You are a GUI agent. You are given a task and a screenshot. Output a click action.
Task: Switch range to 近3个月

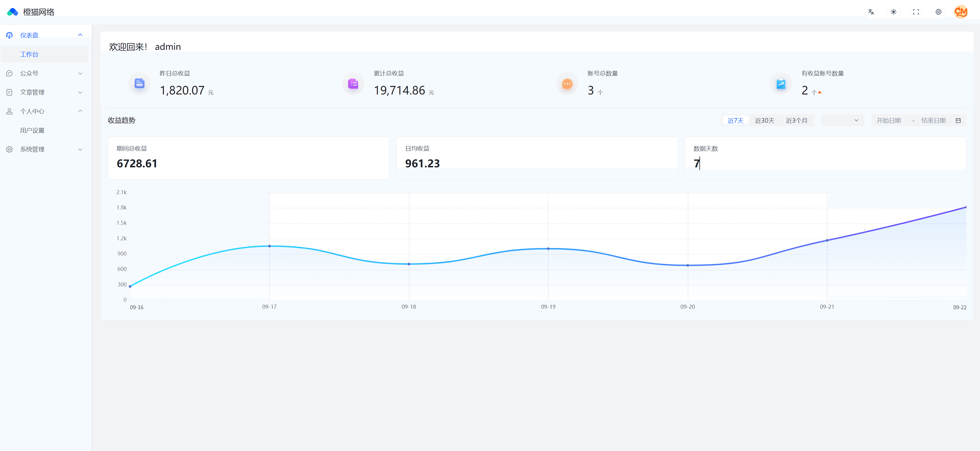(x=796, y=121)
